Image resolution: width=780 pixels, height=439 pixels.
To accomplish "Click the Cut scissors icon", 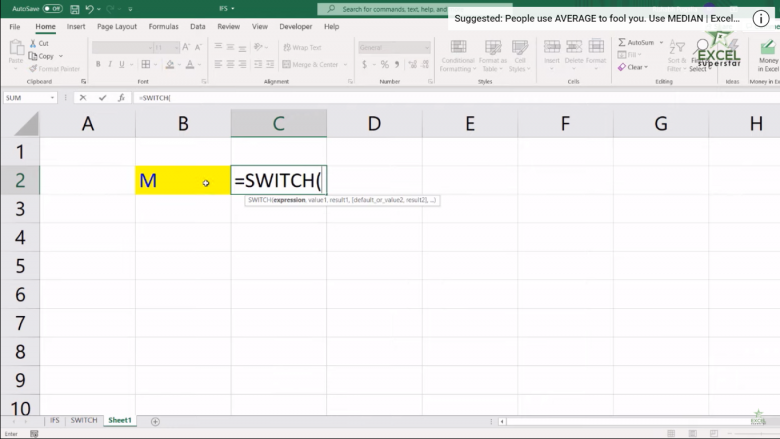I will [33, 44].
